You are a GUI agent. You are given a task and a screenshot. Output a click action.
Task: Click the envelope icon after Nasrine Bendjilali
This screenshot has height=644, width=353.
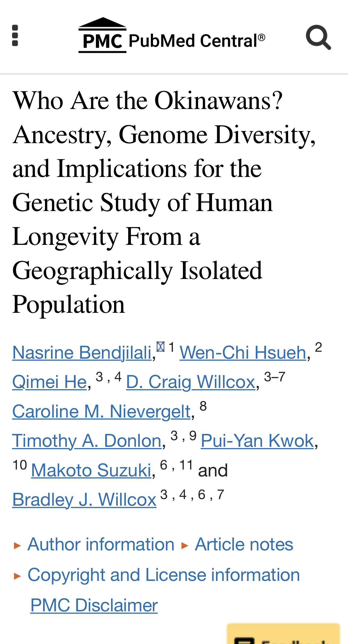point(161,347)
